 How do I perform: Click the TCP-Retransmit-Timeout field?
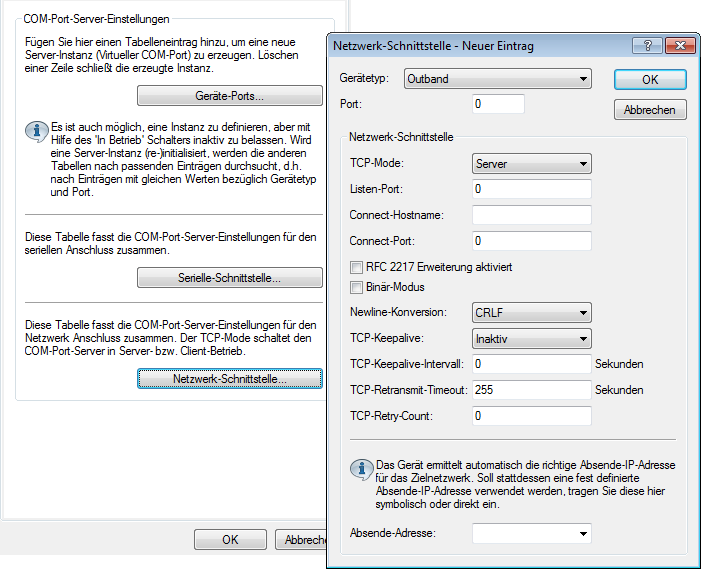click(x=531, y=390)
